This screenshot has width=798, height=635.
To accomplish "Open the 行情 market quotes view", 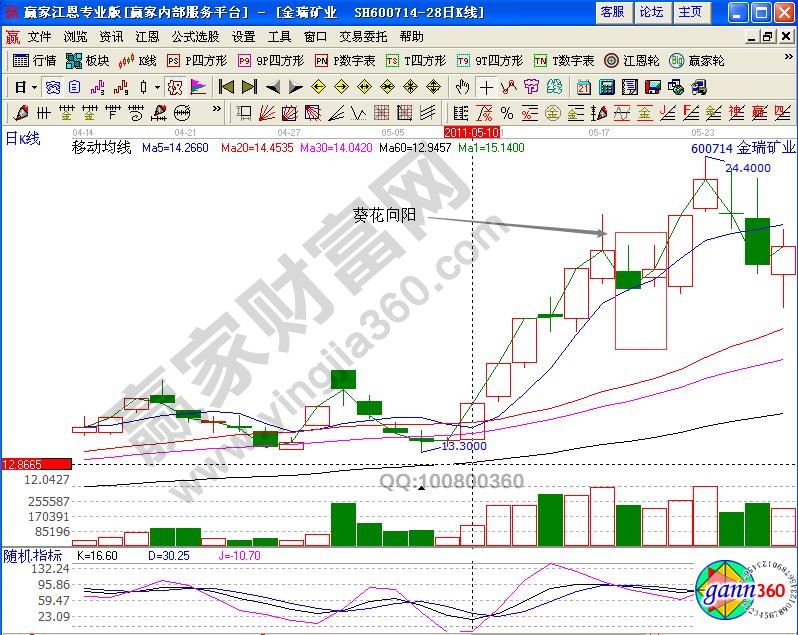I will (x=33, y=61).
